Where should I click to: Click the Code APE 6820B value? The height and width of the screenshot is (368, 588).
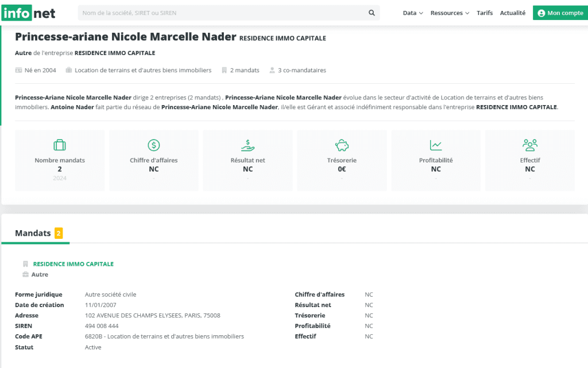click(164, 336)
